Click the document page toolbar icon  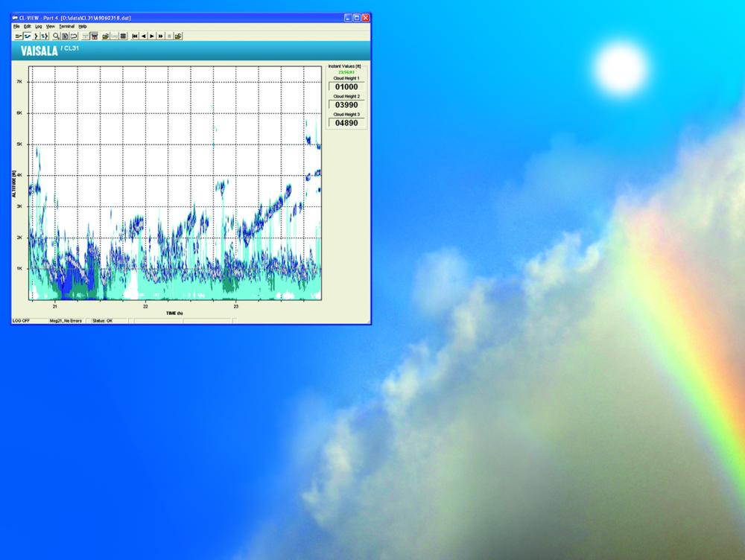tap(65, 36)
